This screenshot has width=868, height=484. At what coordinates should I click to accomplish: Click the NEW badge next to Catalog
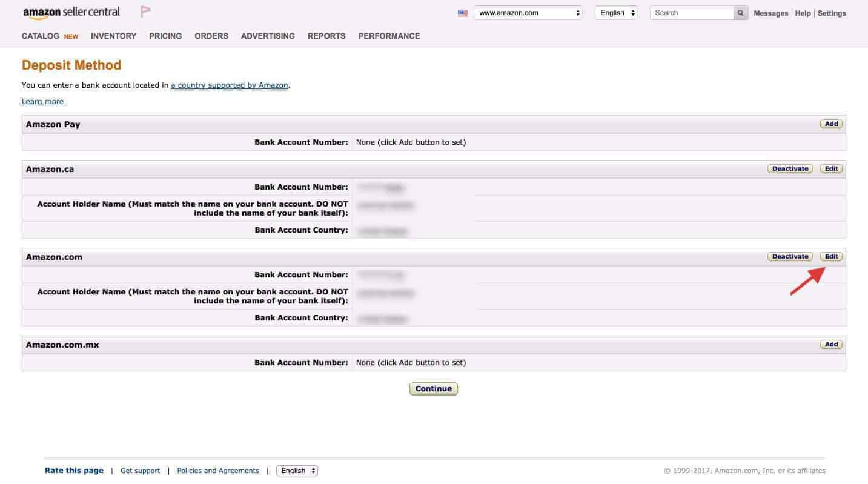71,36
